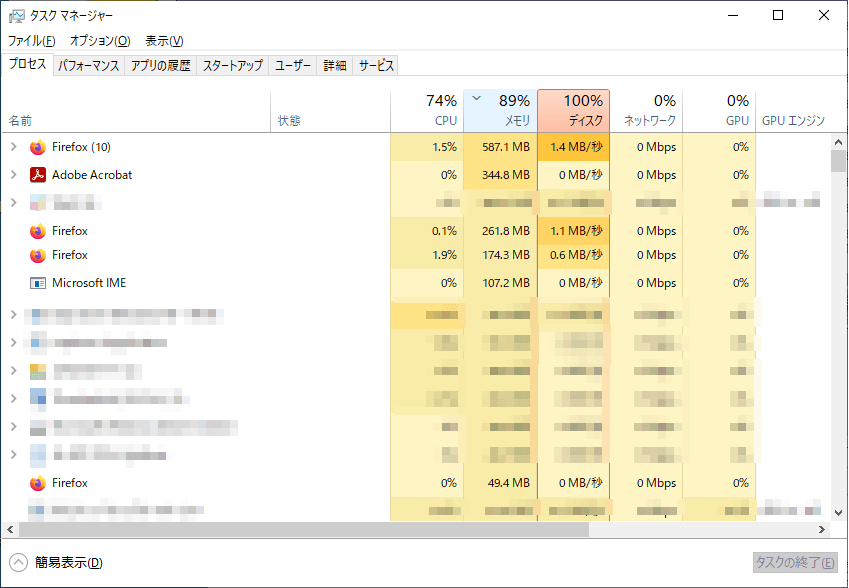Switch to the パフォーマンス tab
The image size is (849, 588).
coord(88,66)
